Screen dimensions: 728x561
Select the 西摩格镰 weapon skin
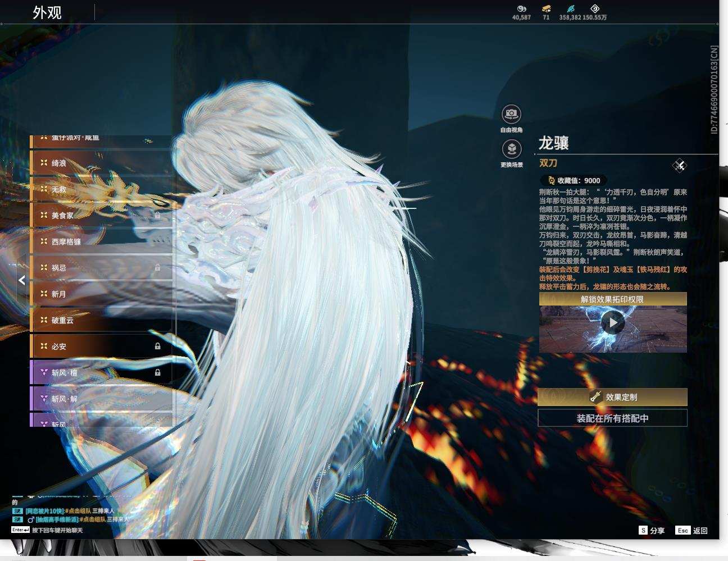(101, 242)
